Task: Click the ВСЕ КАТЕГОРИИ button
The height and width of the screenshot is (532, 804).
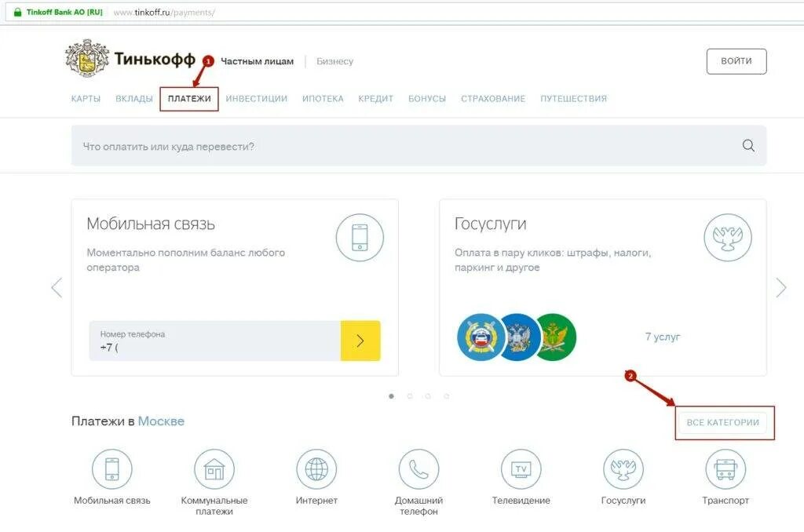Action: click(x=722, y=422)
